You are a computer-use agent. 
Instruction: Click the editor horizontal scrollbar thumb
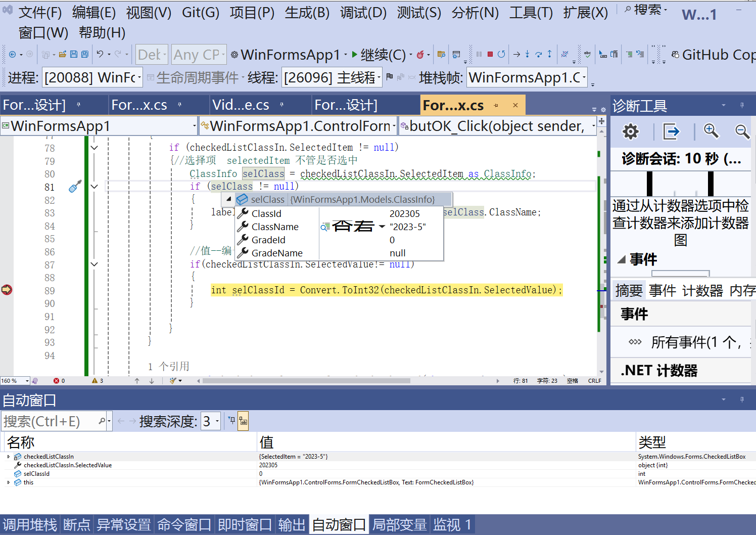306,381
